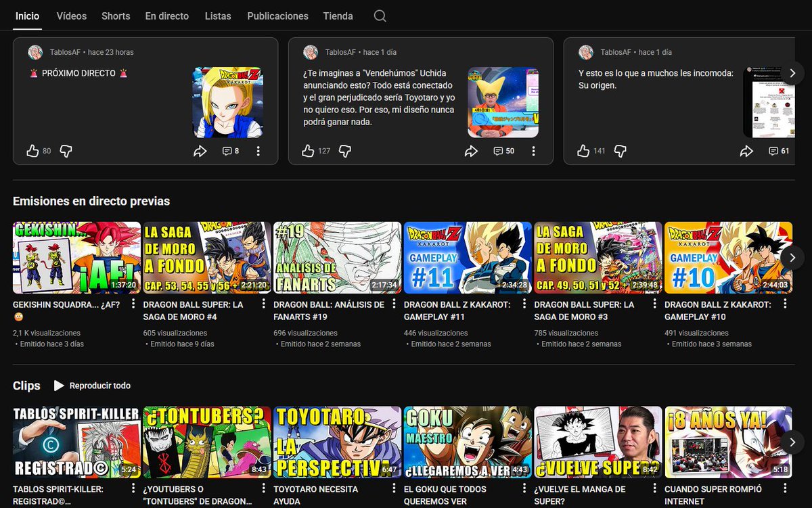Open title 'EL GOKU QUE TODOS QUEREMOS VER'
The height and width of the screenshot is (508, 812).
(x=445, y=495)
